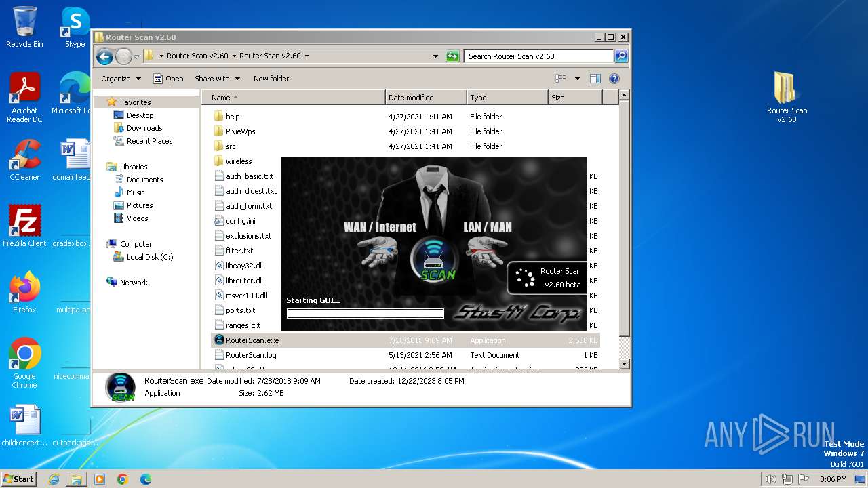This screenshot has height=488, width=868.
Task: Click the volume speaker tray icon
Action: 770,479
